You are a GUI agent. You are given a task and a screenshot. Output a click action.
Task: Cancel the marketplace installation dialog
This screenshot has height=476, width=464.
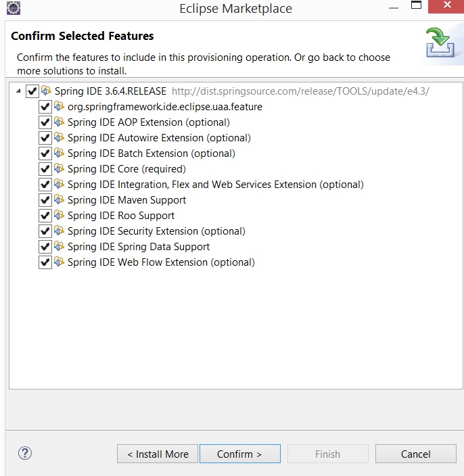(x=416, y=454)
